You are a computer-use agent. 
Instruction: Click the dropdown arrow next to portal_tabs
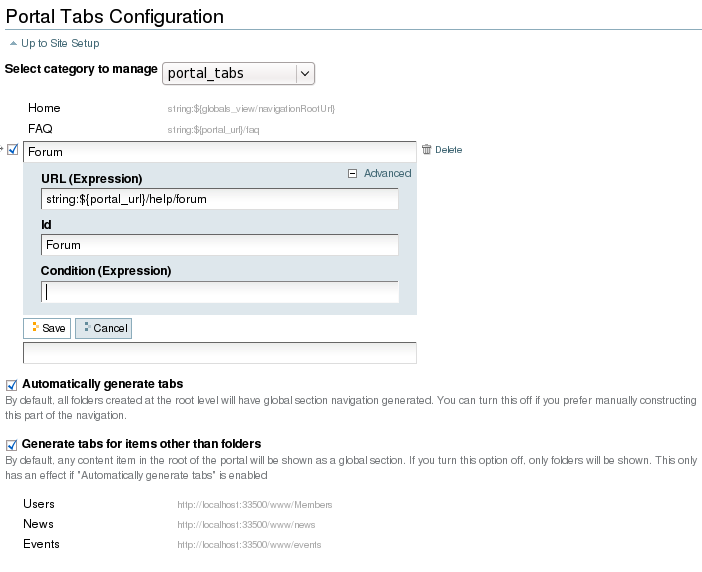305,73
